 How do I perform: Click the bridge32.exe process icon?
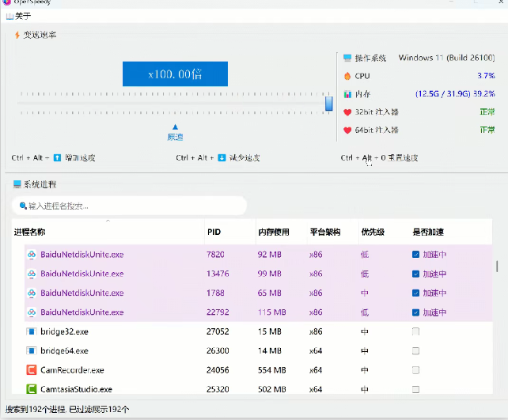[x=32, y=331]
